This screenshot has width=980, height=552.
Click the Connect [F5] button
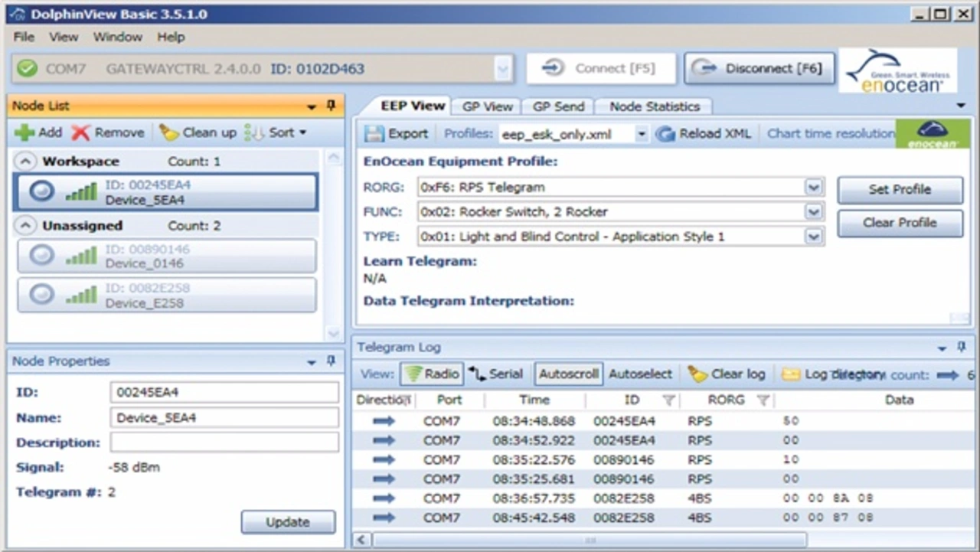(x=601, y=68)
